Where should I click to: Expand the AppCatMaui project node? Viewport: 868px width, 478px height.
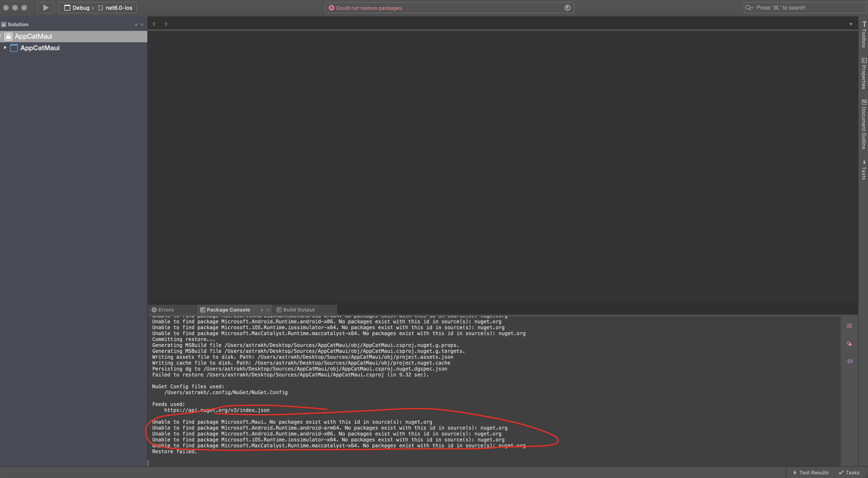pyautogui.click(x=5, y=48)
